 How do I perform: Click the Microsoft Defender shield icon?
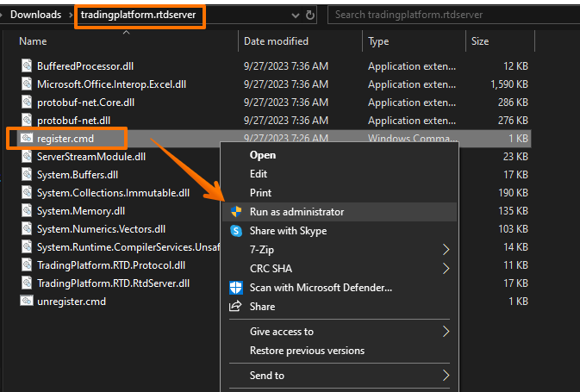tap(236, 288)
